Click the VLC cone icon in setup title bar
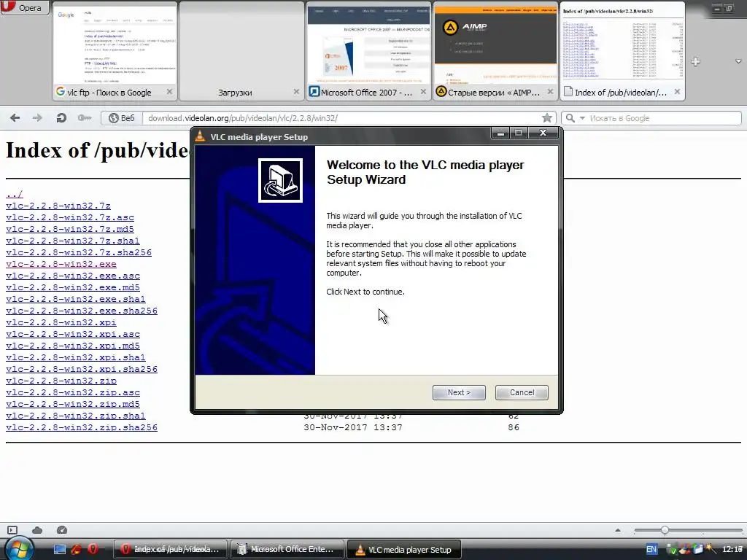 [x=200, y=136]
